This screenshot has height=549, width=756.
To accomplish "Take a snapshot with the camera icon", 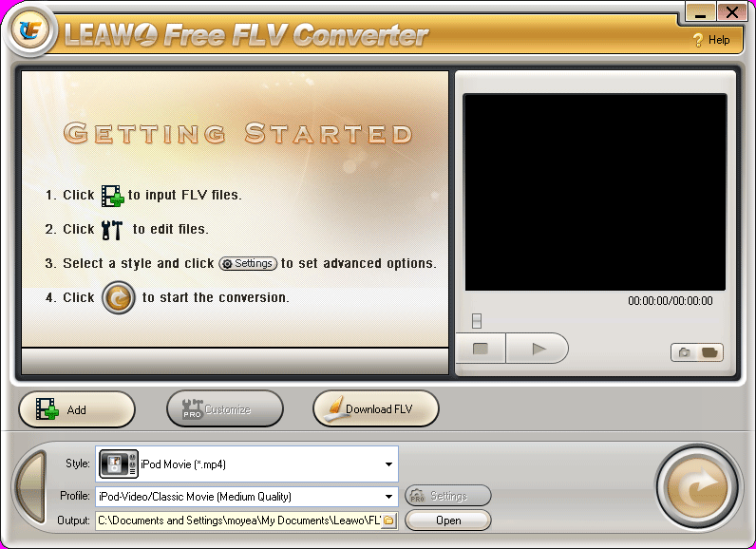I will click(684, 352).
